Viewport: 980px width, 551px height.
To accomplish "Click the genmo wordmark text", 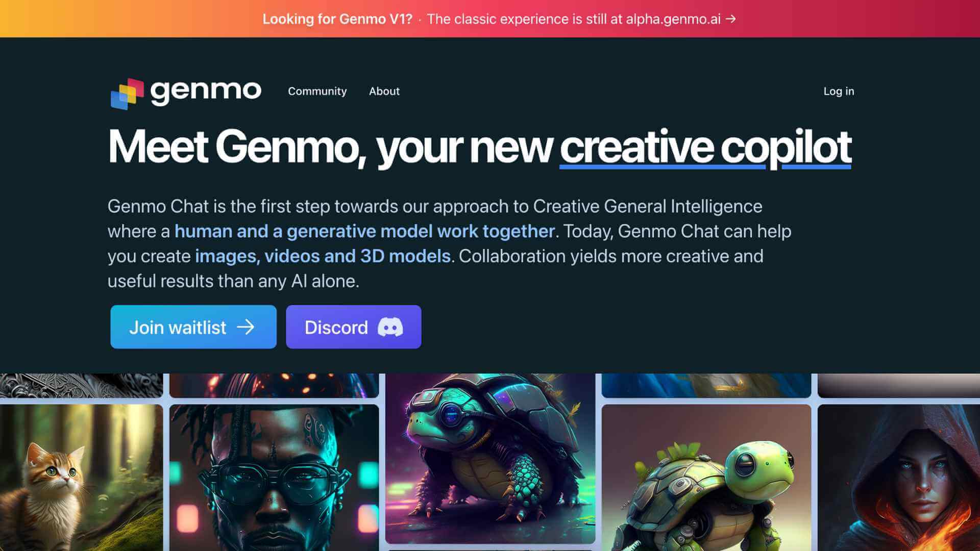I will 206,92.
